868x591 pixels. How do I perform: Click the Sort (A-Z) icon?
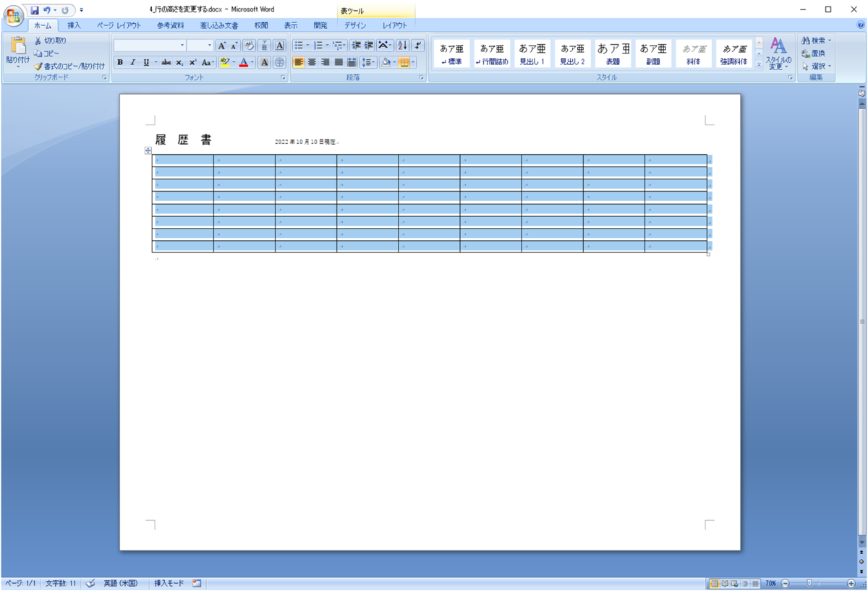[403, 46]
